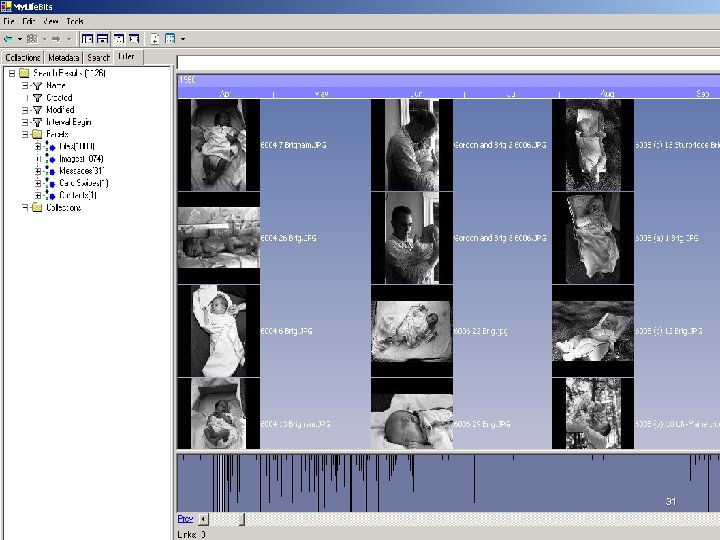Viewport: 720px width, 540px height.
Task: Click the gray grid icon between Back and Forward
Action: pos(32,39)
